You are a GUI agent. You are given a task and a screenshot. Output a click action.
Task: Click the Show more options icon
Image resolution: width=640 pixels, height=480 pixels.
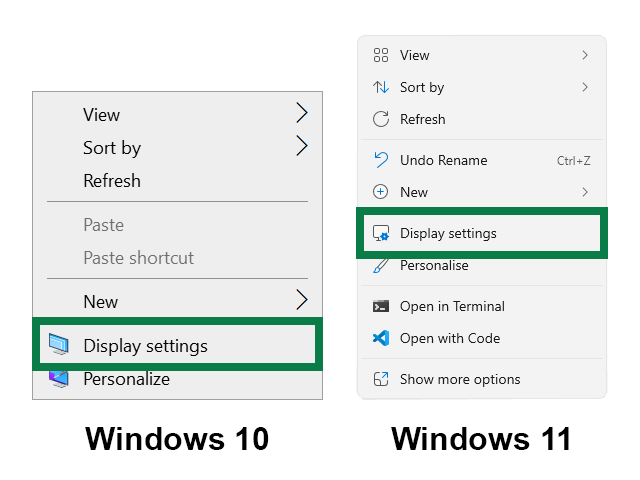tap(380, 379)
